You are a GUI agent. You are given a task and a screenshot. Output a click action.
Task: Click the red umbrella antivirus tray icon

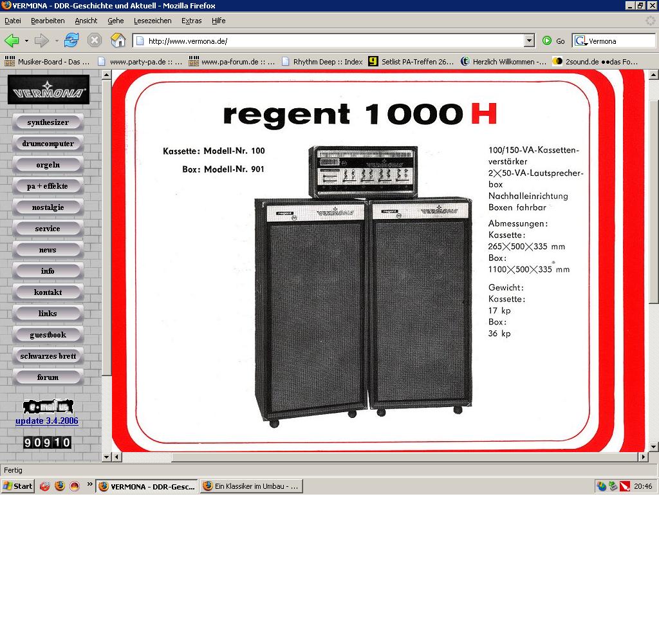pyautogui.click(x=625, y=486)
